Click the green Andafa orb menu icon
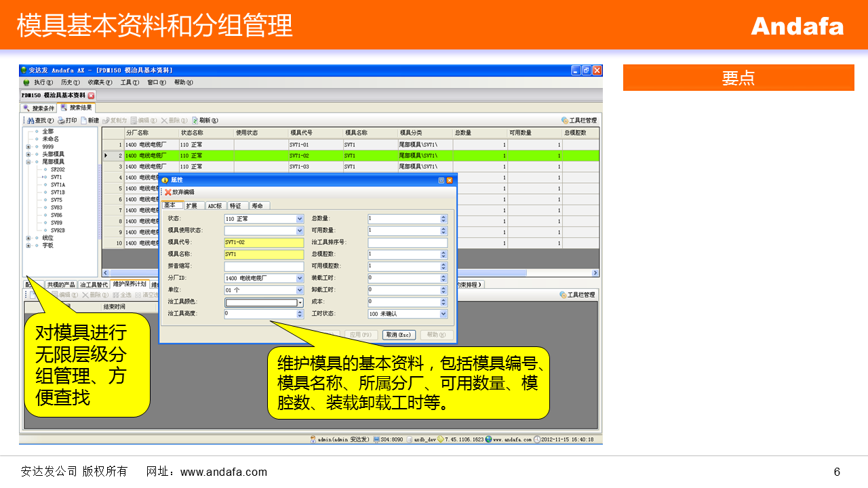Screen dimensions: 868x488 26,83
